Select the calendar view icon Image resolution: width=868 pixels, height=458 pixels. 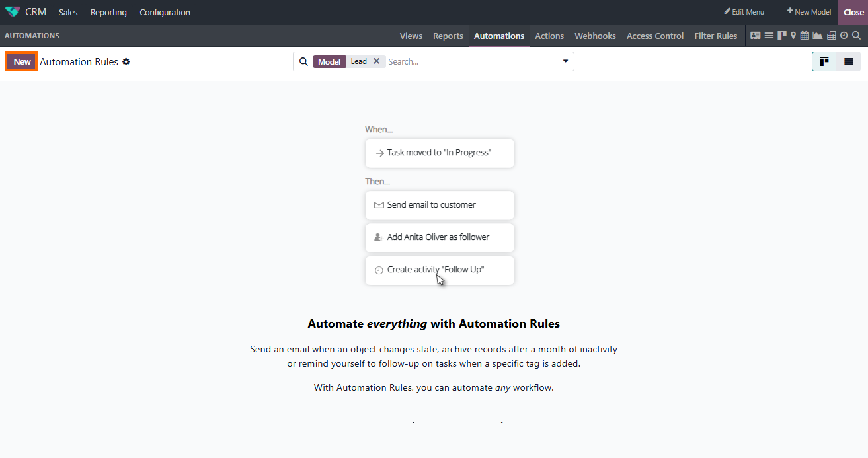click(x=805, y=35)
